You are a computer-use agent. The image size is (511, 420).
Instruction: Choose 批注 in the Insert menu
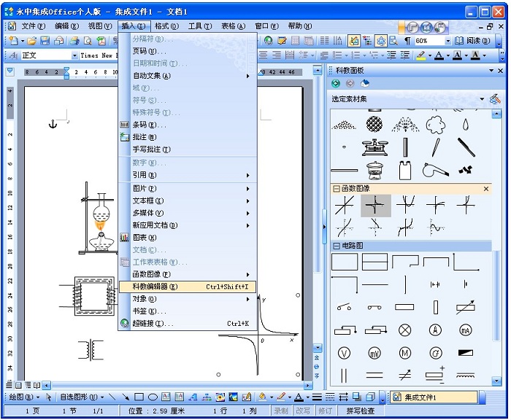click(x=188, y=137)
